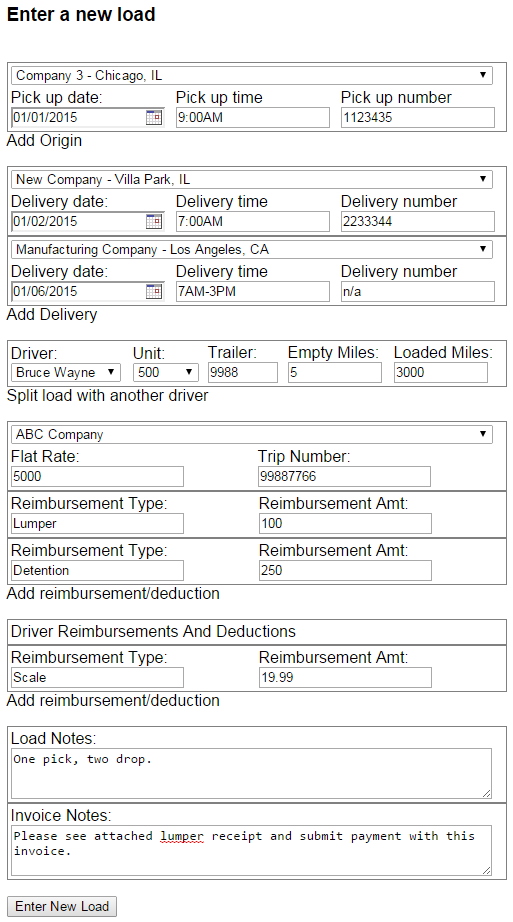Click the Add Delivery link
Image resolution: width=513 pixels, height=922 pixels.
coord(52,315)
